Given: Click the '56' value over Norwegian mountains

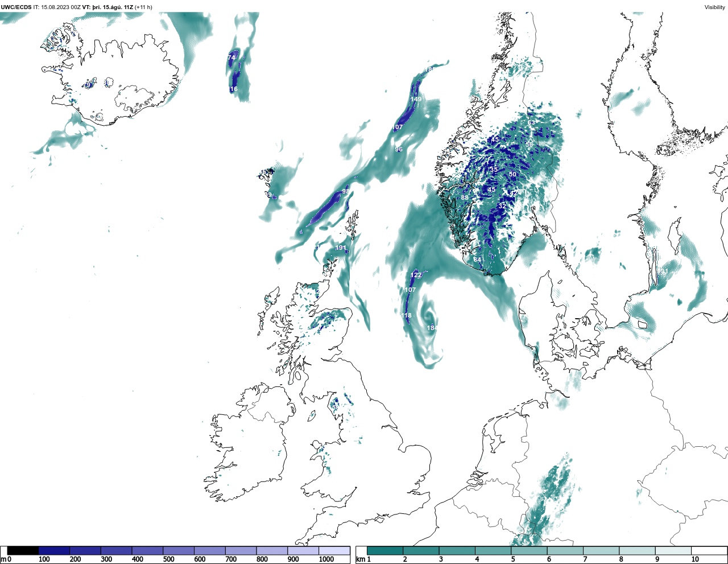Looking at the screenshot, I should (529, 144).
